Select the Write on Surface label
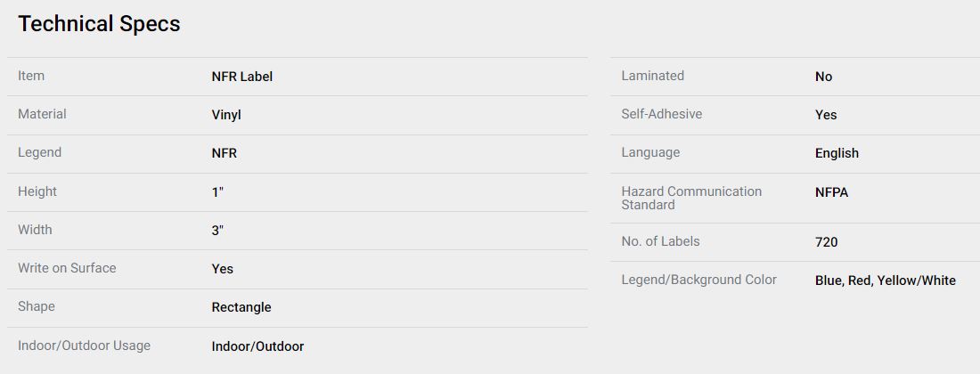This screenshot has height=374, width=980. pos(67,268)
